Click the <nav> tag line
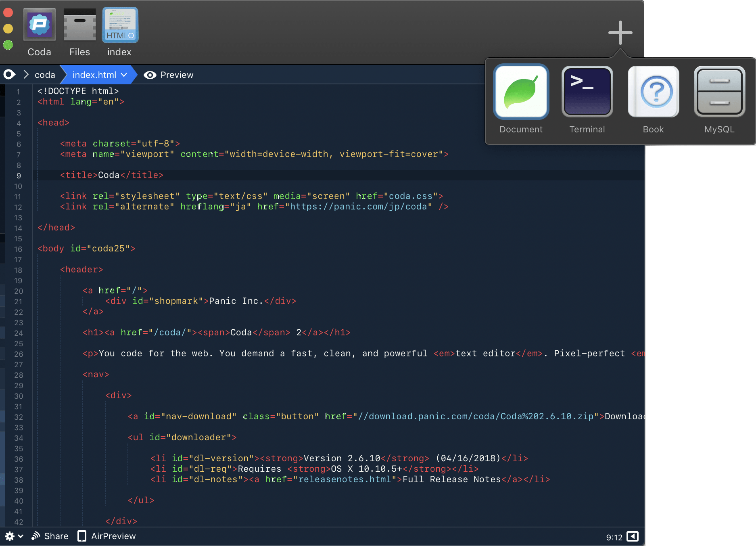The width and height of the screenshot is (756, 546). [96, 374]
